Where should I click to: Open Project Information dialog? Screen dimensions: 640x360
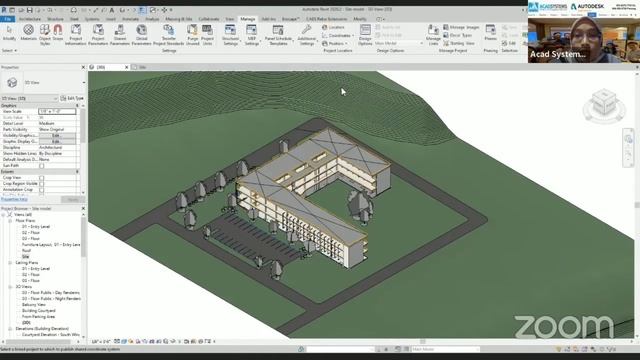pos(76,34)
